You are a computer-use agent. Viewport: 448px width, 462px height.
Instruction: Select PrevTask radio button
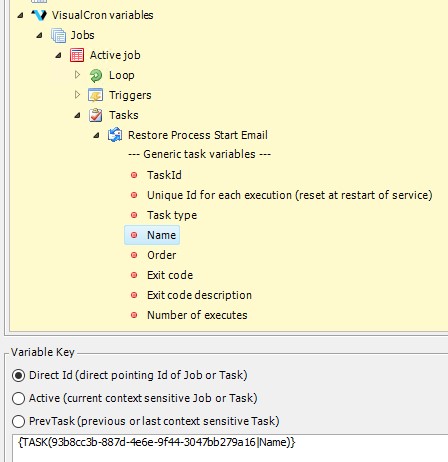tap(18, 421)
